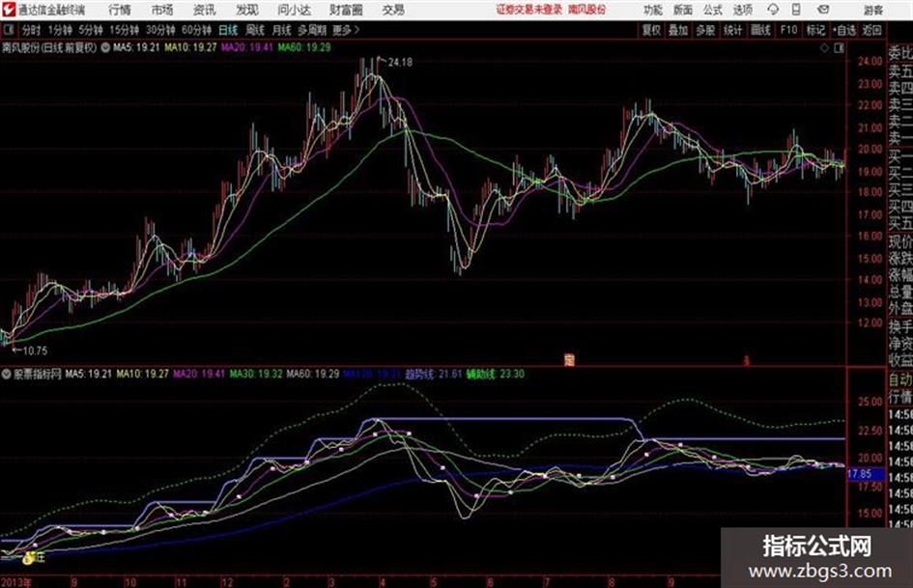Click the red 南风股份 stock name link in the top bar

[x=586, y=10]
